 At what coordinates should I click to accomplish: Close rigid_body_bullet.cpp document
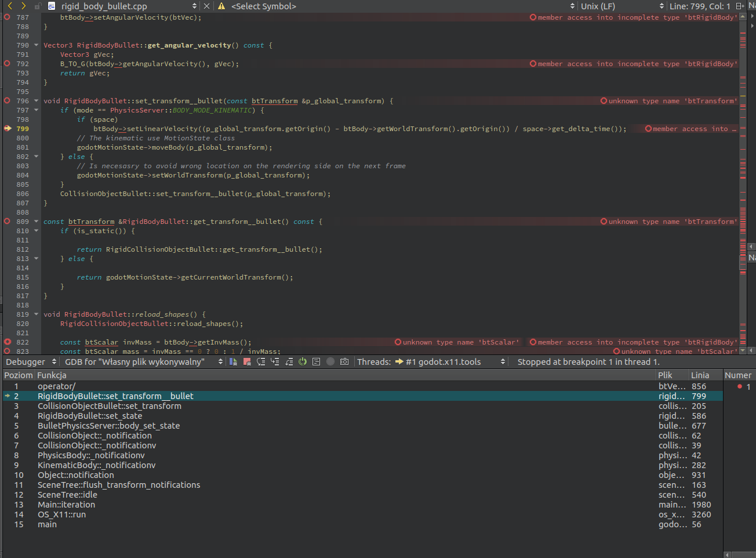point(207,6)
